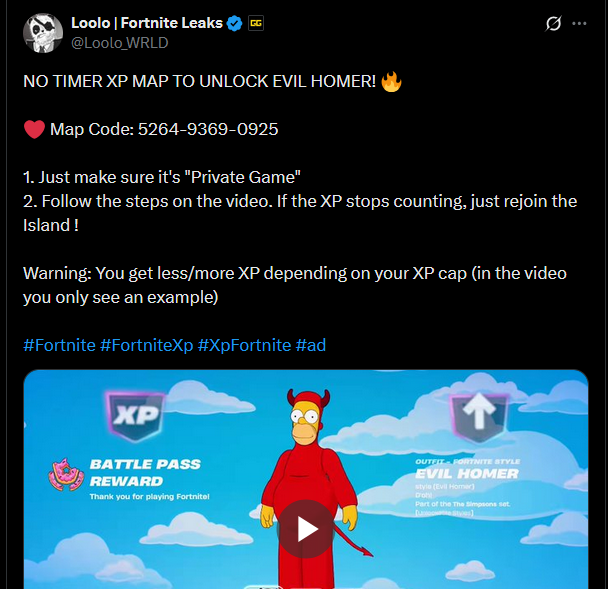Click the Grok slashed-circle icon
Screen dimensions: 608x589
[553, 24]
